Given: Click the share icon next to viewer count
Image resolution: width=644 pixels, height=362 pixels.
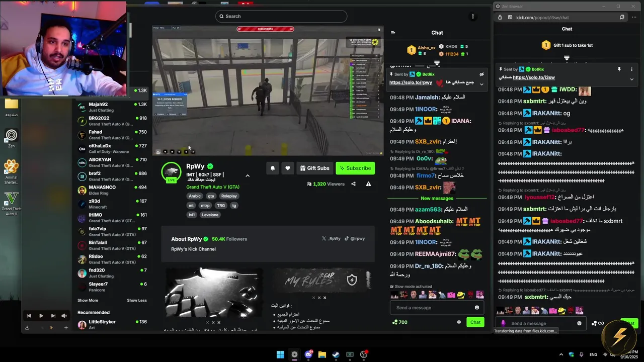Looking at the screenshot, I should (x=353, y=184).
